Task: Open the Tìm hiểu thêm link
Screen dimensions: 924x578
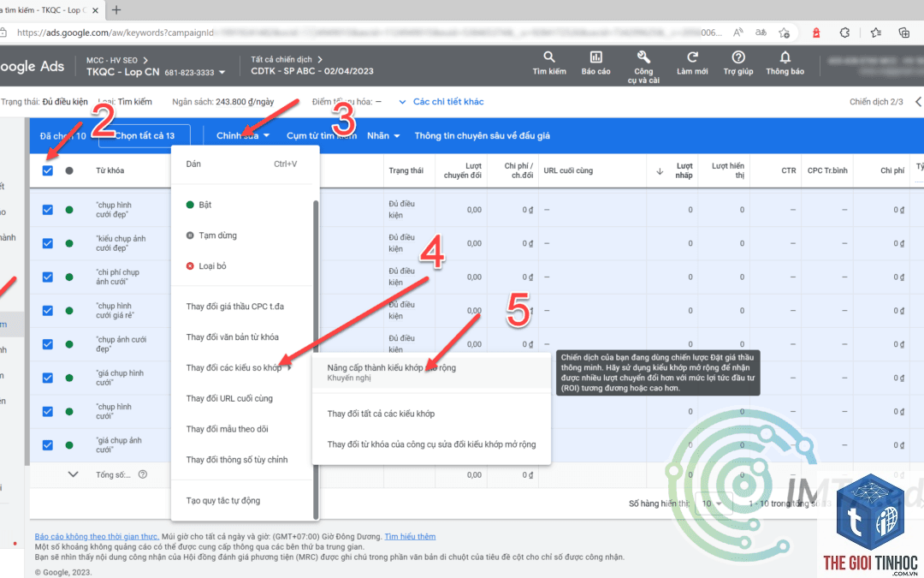Action: [x=410, y=536]
